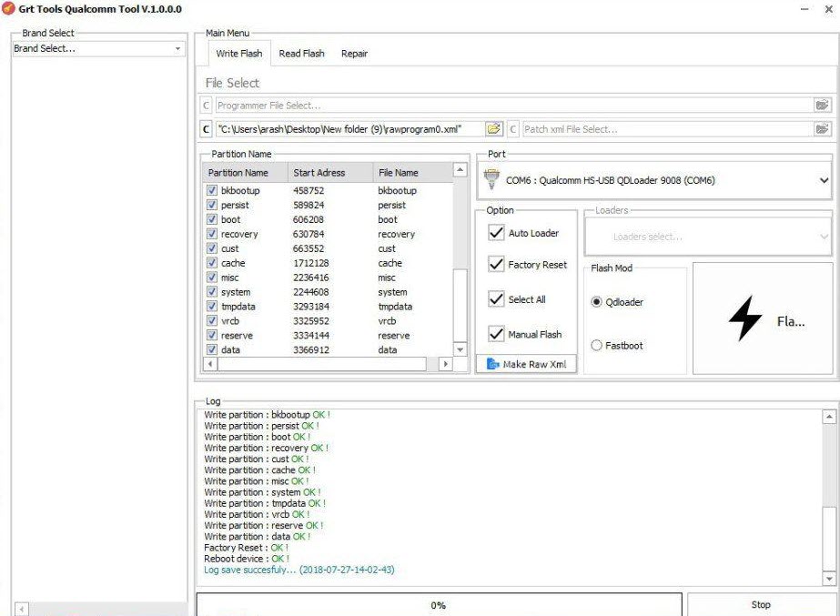Screen dimensions: 840x616
Task: Open the Brand Select dropdown
Action: (98, 49)
